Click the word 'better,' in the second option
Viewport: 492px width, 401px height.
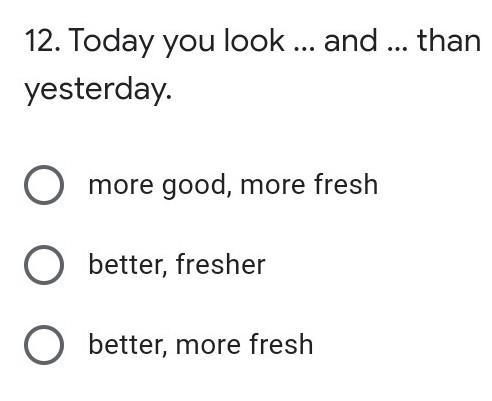(x=128, y=265)
